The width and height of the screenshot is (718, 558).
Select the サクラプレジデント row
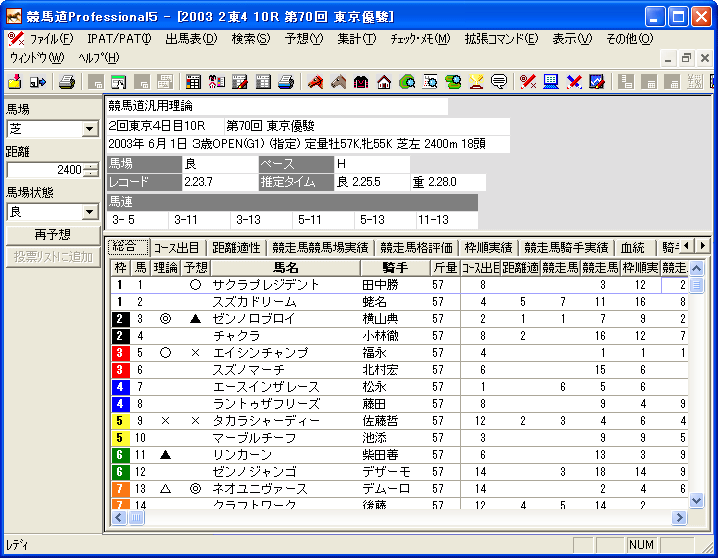[x=399, y=285]
